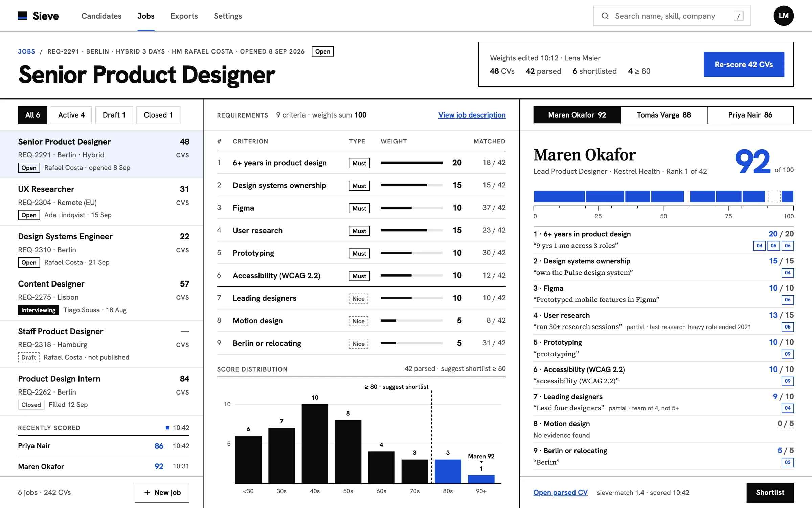Click JOBS breadcrumb link
Viewport: 812px width, 508px height.
26,51
